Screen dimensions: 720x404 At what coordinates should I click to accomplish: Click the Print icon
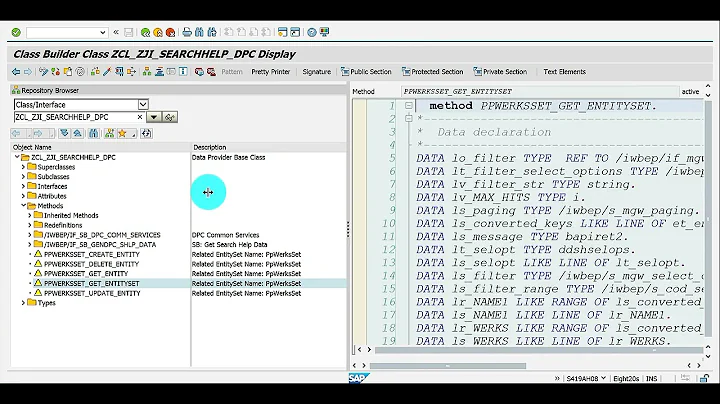[x=187, y=32]
